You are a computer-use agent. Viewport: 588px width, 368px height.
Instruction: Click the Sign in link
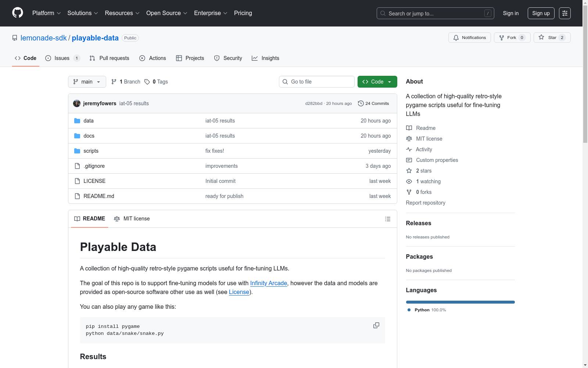click(x=511, y=13)
